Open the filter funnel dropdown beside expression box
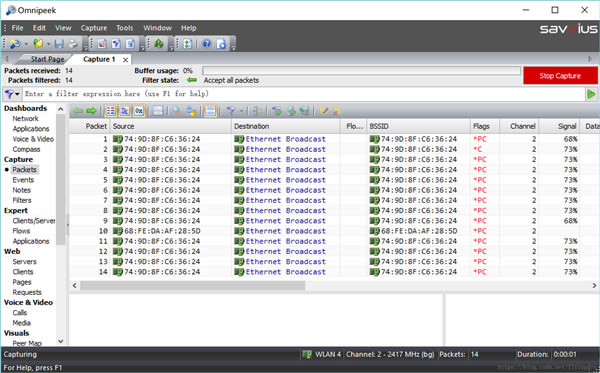The image size is (600, 373). pos(12,94)
